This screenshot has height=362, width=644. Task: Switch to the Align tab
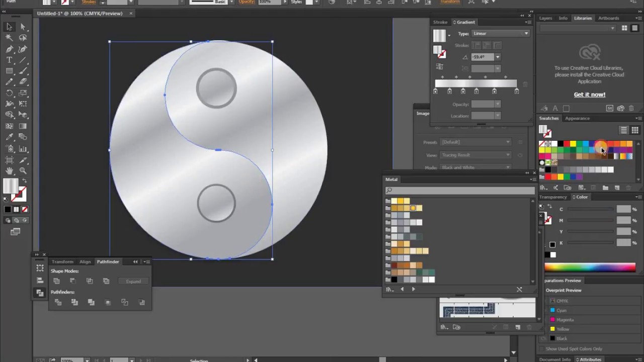click(x=85, y=261)
